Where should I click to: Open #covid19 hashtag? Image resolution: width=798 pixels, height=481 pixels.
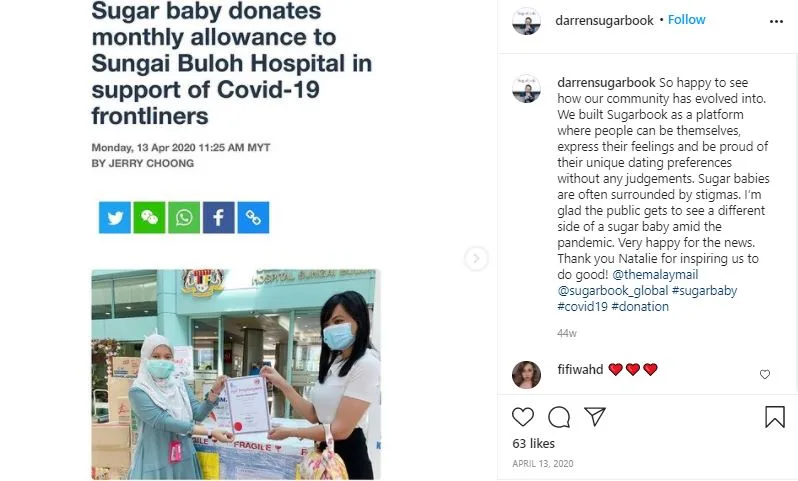(x=583, y=306)
